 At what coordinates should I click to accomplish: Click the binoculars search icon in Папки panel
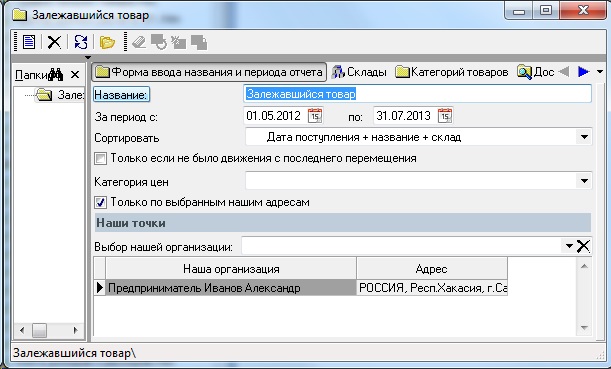(56, 74)
